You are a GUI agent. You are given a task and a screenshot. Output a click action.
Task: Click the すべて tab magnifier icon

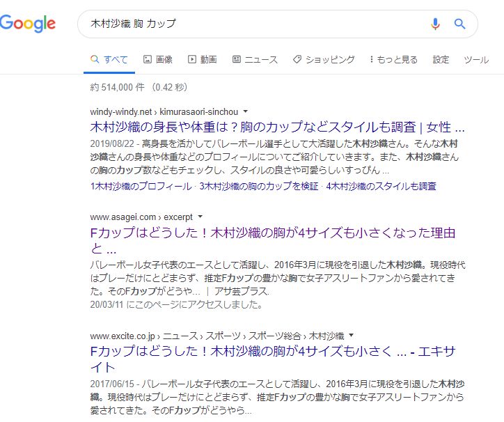tap(95, 59)
